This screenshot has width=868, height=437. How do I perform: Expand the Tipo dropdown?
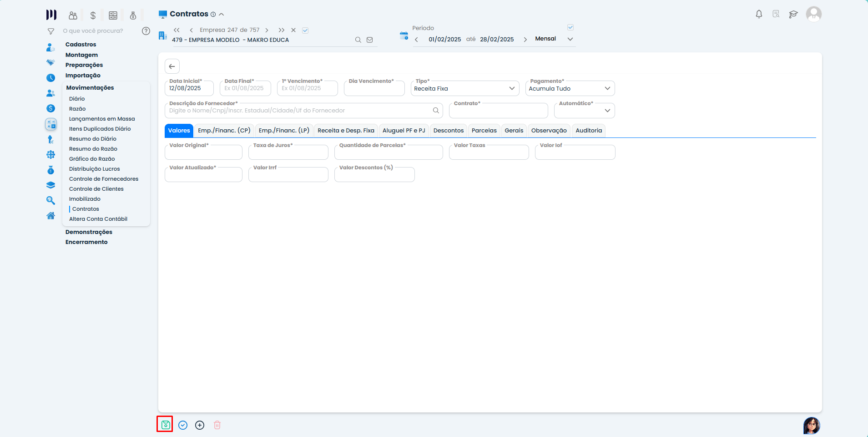coord(511,88)
